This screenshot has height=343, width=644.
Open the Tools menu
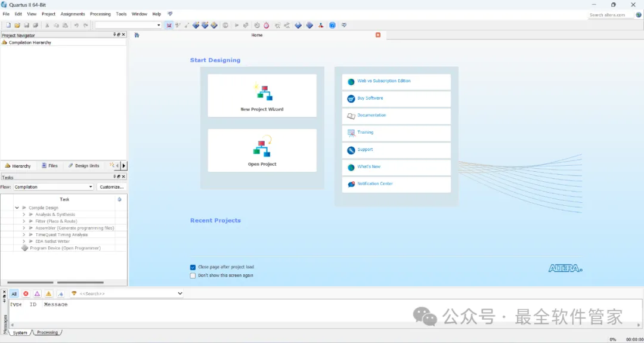tap(121, 14)
